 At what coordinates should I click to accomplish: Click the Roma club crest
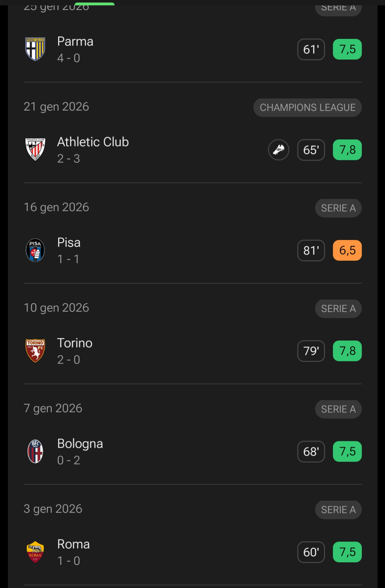pyautogui.click(x=35, y=552)
